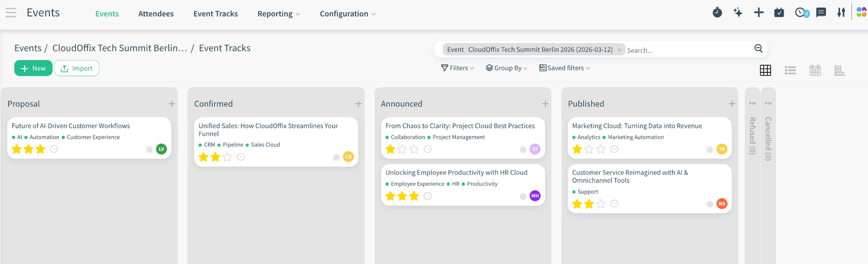
Task: Switch to kanban grid view
Action: click(x=765, y=70)
